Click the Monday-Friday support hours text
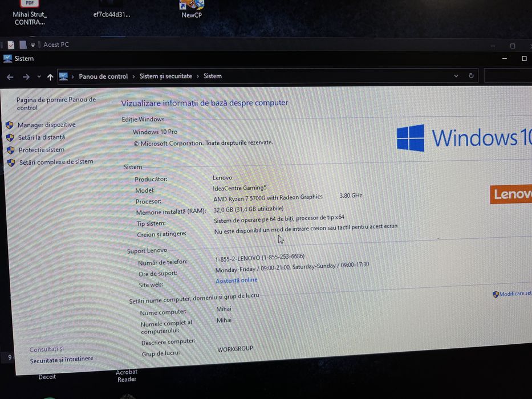Screen dimensions: 532x399 click(292, 267)
